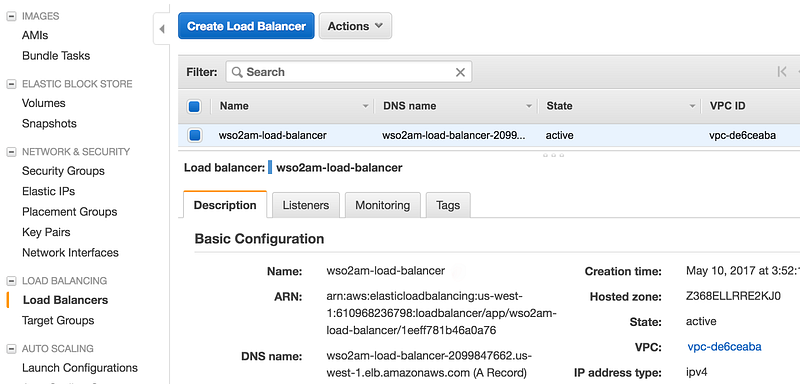Click the hosted zone value Z368ELLRRE2KJ0
The width and height of the screenshot is (800, 384).
coord(733,296)
